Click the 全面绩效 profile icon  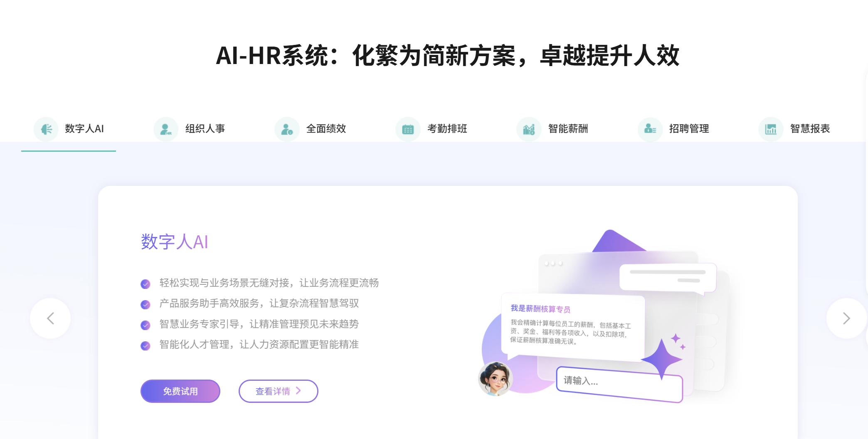[x=287, y=129]
